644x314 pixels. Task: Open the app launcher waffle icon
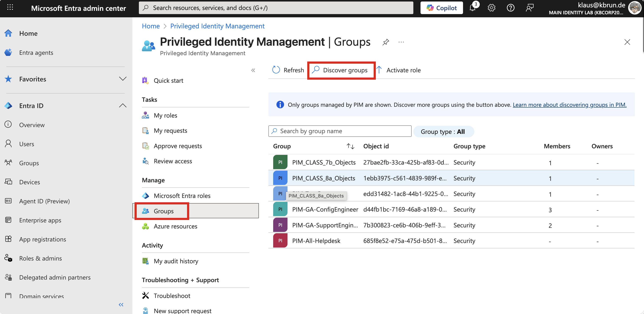(10, 8)
